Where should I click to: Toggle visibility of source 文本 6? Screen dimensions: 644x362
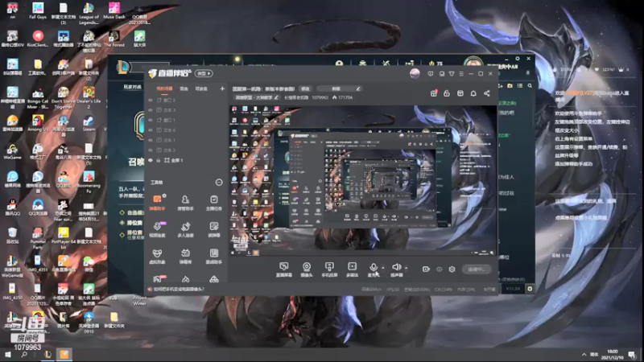(x=151, y=130)
